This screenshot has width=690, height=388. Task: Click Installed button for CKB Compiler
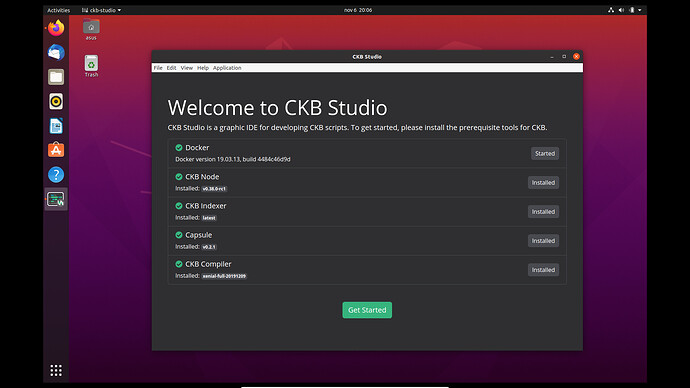tap(543, 270)
